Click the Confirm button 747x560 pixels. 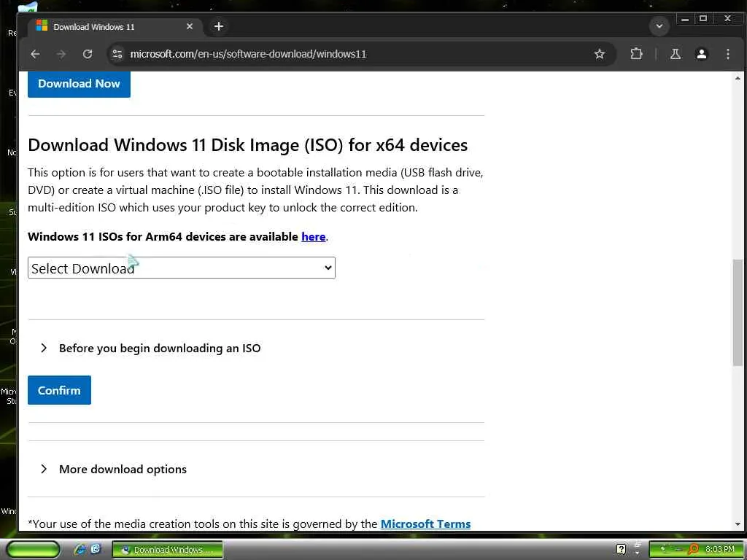pos(59,391)
